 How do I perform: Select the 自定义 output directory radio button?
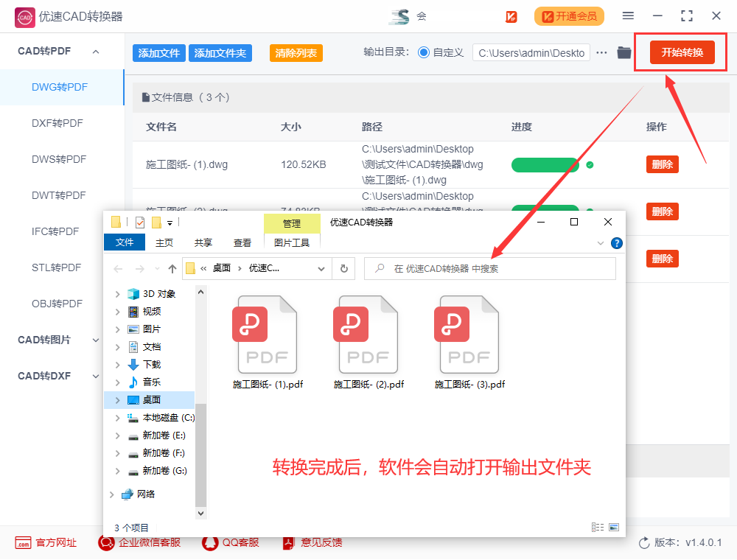point(424,52)
